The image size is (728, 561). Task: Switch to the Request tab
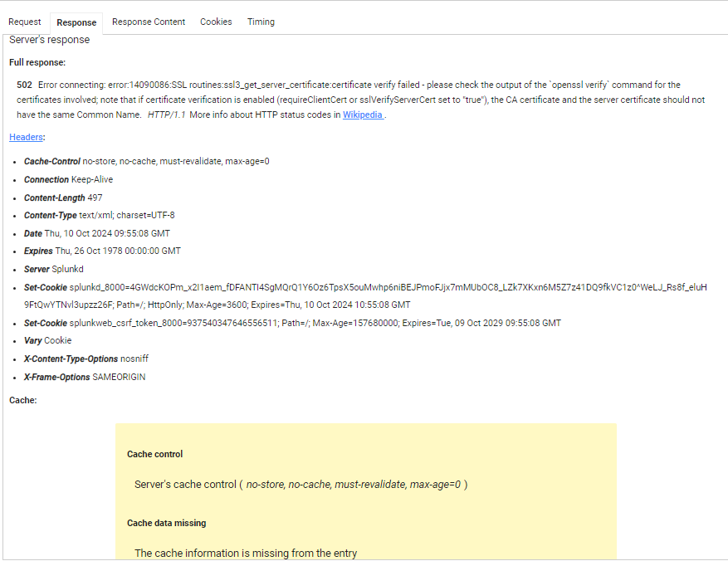[x=25, y=22]
